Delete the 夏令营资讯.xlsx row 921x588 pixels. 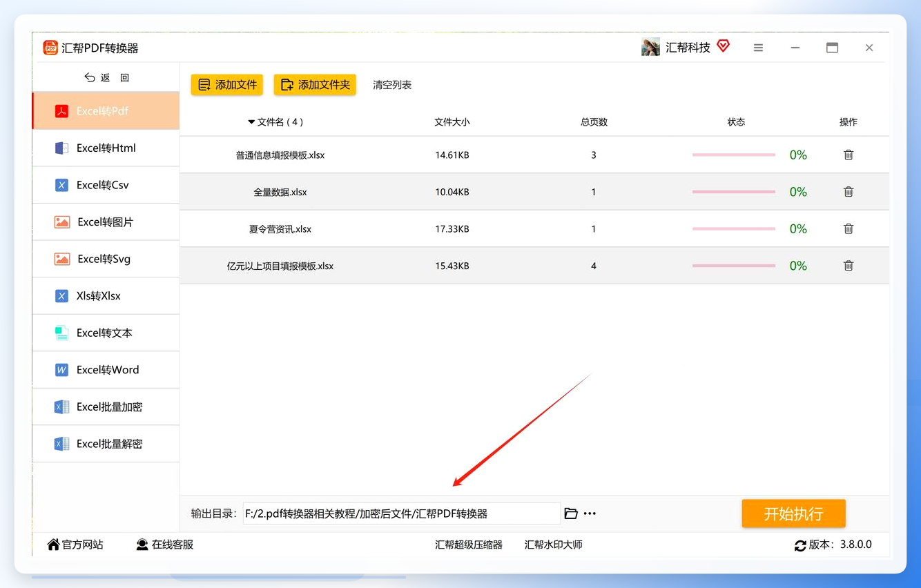(849, 228)
